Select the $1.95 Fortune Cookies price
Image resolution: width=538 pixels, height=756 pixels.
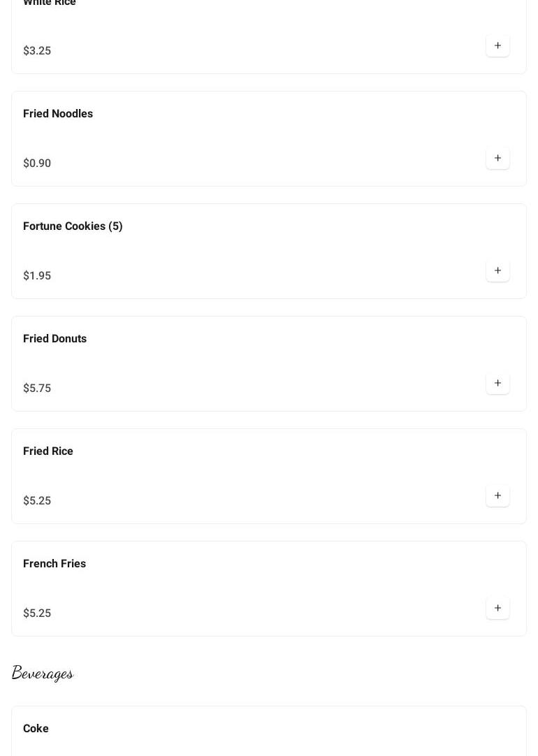tap(37, 276)
